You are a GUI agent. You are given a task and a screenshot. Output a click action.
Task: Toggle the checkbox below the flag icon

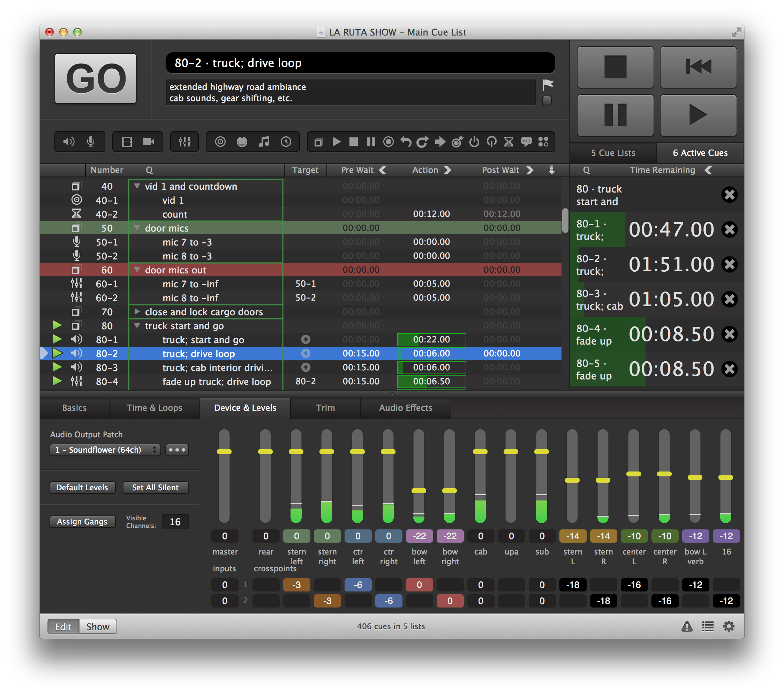click(546, 100)
